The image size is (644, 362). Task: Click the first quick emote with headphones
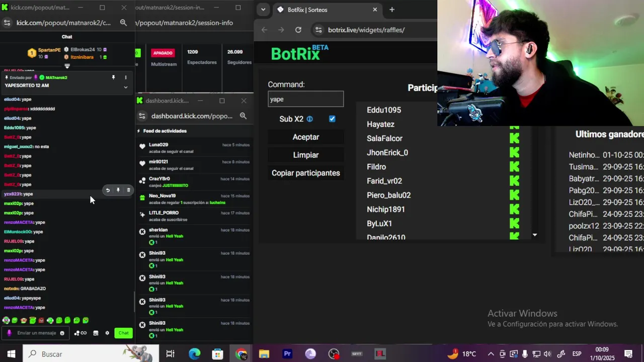pyautogui.click(x=6, y=320)
